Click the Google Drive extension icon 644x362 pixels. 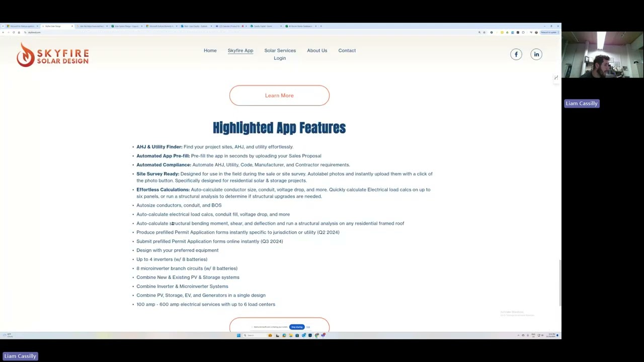pos(507,32)
